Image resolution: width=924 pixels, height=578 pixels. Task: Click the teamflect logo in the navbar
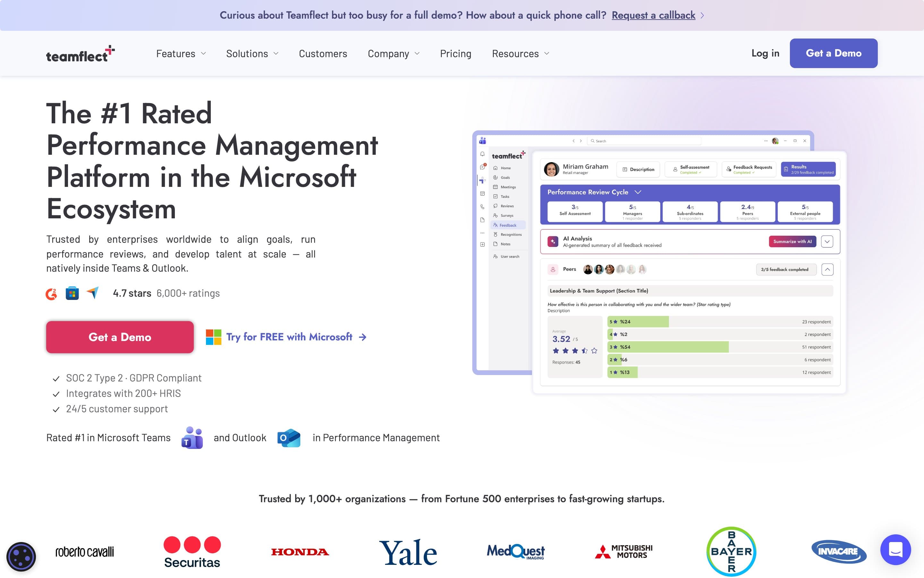(80, 54)
